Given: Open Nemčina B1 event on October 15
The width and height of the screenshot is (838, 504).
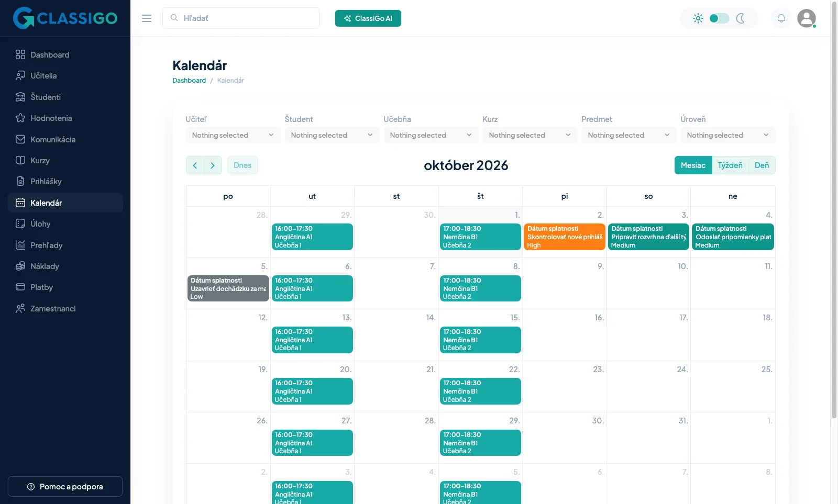Looking at the screenshot, I should pyautogui.click(x=480, y=340).
